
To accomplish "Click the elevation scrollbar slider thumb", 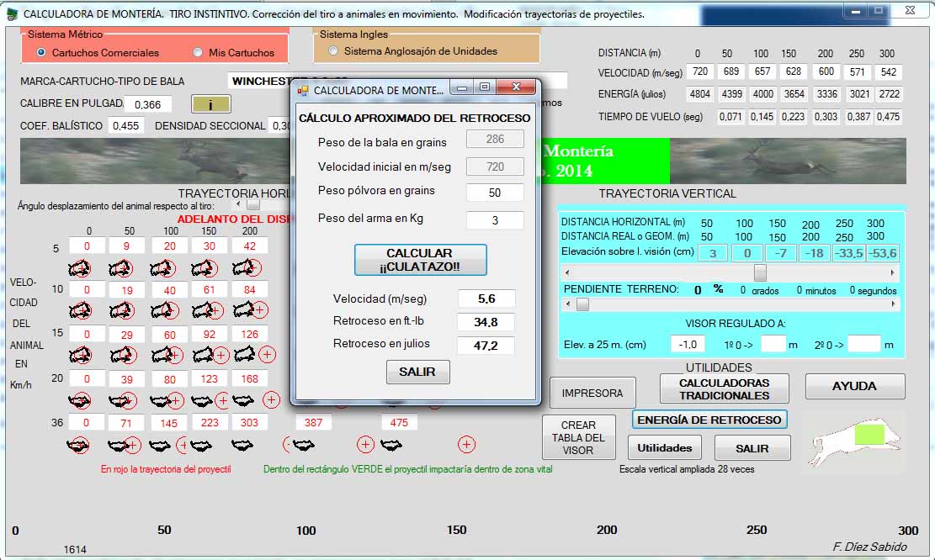I will (760, 273).
